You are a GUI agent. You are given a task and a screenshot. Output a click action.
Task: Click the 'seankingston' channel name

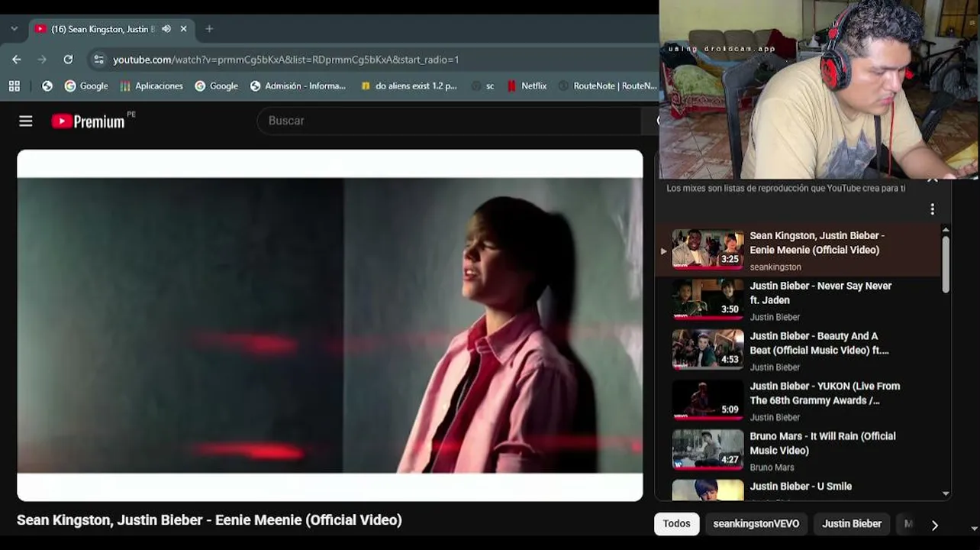(775, 267)
